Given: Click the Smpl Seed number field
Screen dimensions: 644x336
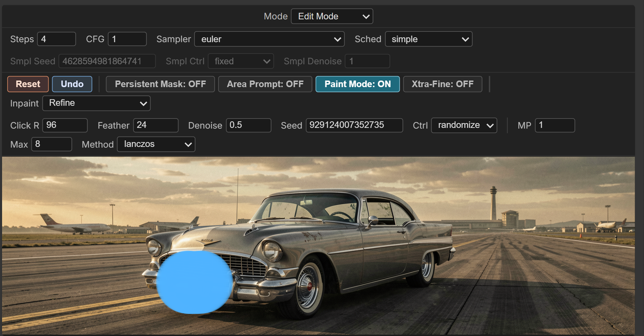Looking at the screenshot, I should coord(107,61).
